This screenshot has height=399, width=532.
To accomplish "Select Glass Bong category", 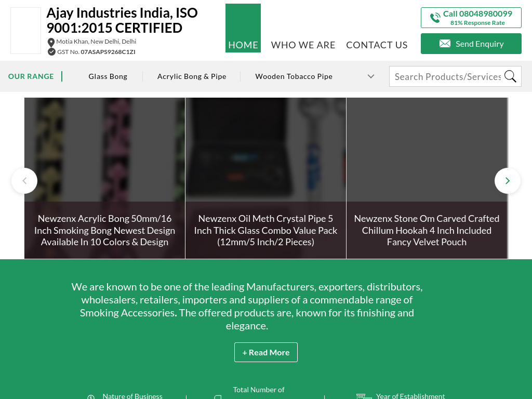I will 108,76.
